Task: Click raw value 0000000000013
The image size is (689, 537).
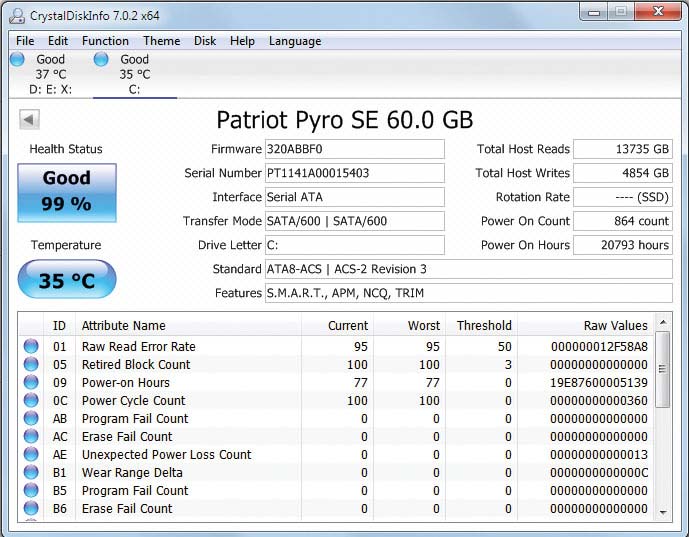Action: [599, 455]
